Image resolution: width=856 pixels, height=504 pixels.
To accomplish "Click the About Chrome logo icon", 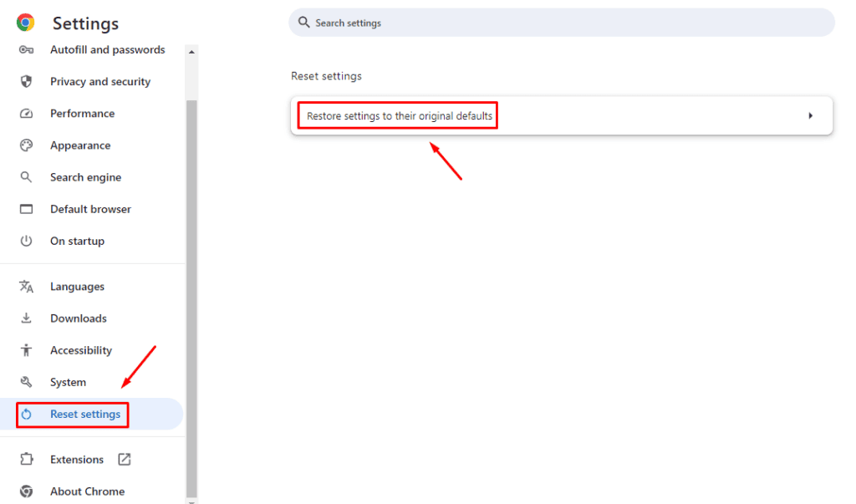I will tap(26, 491).
